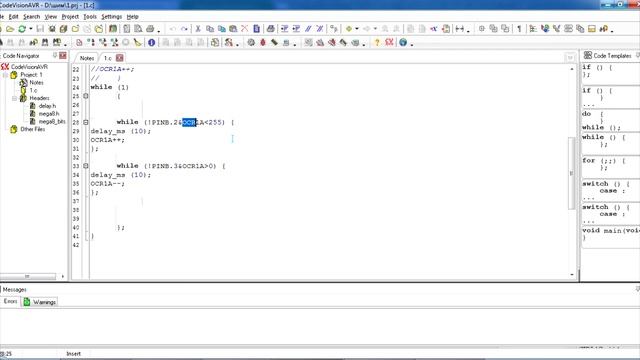Image resolution: width=640 pixels, height=360 pixels.
Task: Open the View menu
Action: [51, 17]
